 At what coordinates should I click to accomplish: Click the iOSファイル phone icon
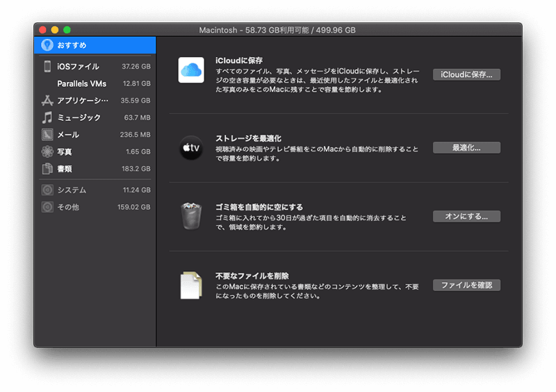47,66
